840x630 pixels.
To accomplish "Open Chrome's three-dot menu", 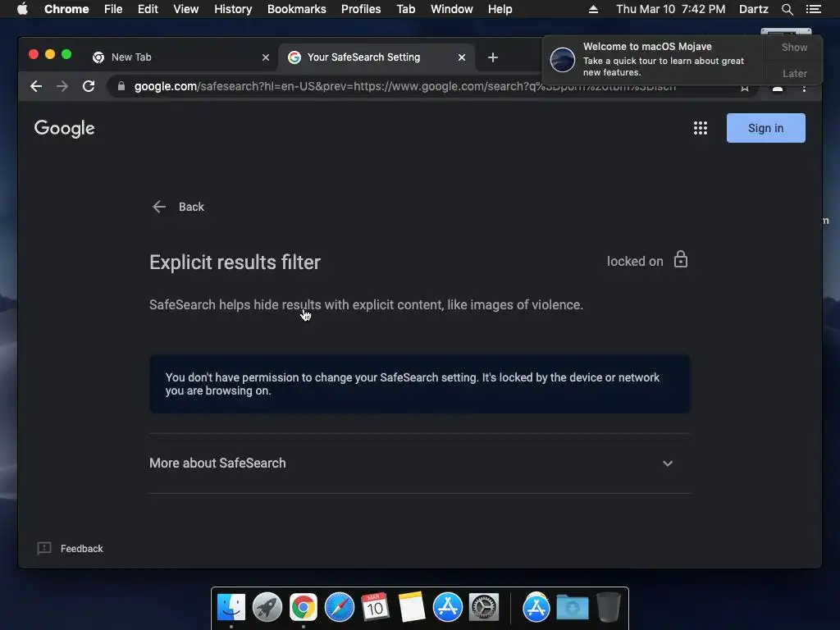I will 804,87.
